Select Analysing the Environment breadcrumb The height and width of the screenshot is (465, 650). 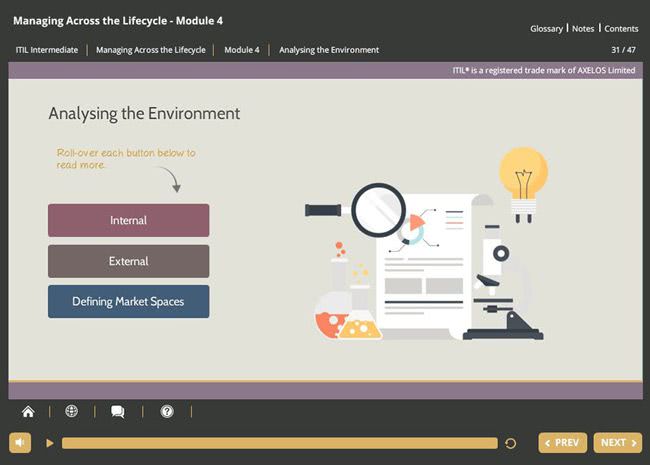329,50
